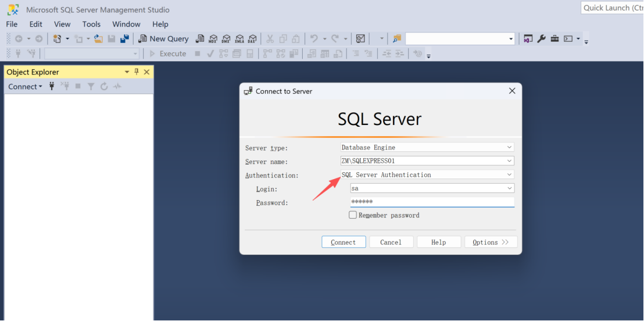Viewport: 644px width, 321px height.
Task: Click into the Password field
Action: pos(432,202)
